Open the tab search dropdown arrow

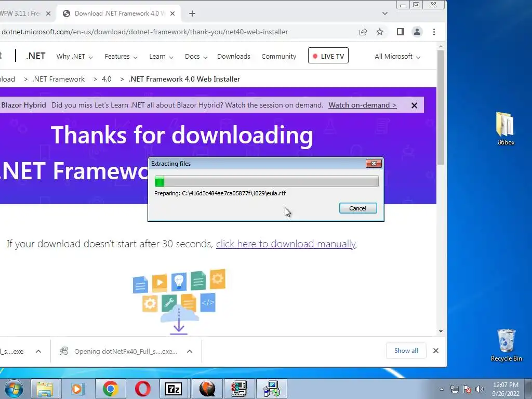coord(385,14)
